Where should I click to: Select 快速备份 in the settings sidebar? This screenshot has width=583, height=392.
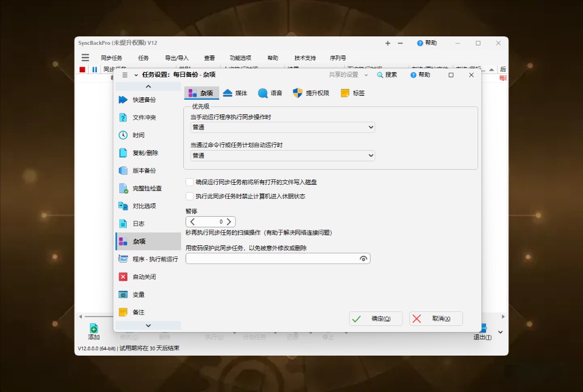click(x=144, y=99)
